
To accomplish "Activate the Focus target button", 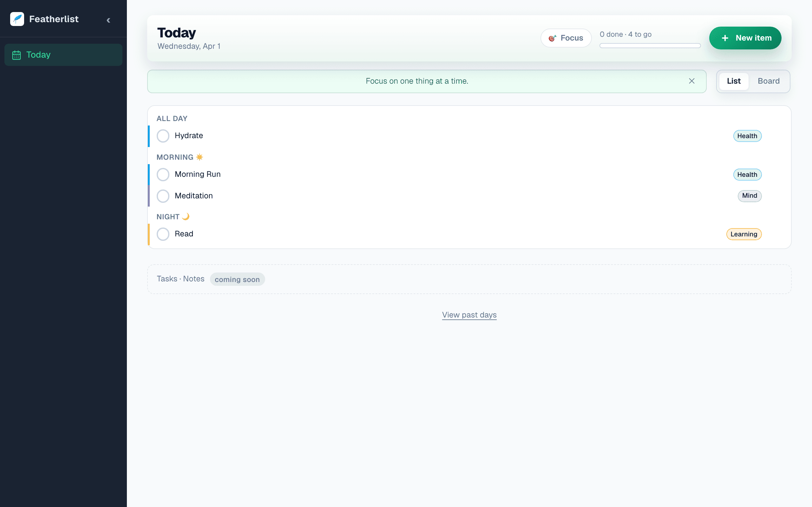I will [566, 38].
